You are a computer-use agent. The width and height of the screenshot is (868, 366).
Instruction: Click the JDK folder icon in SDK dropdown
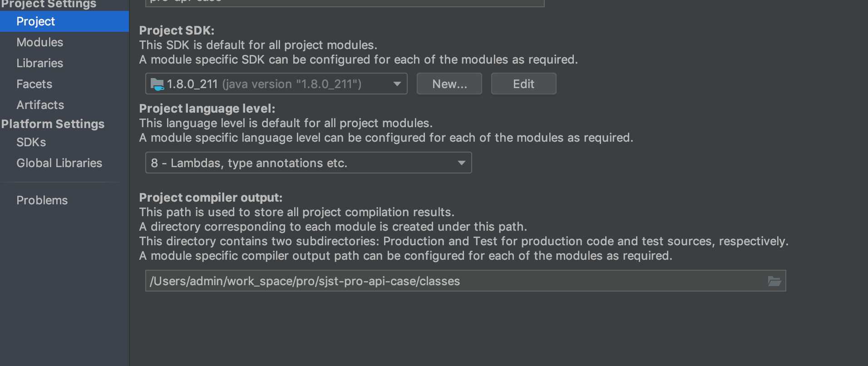(x=157, y=84)
